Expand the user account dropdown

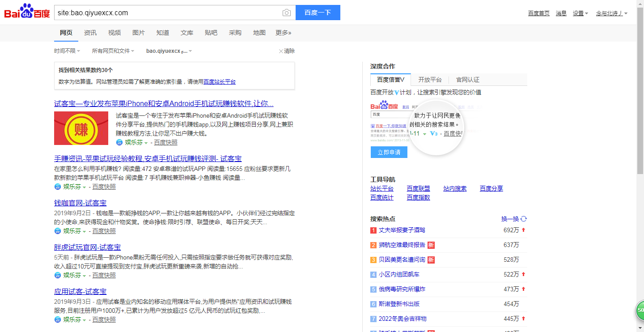coord(611,13)
